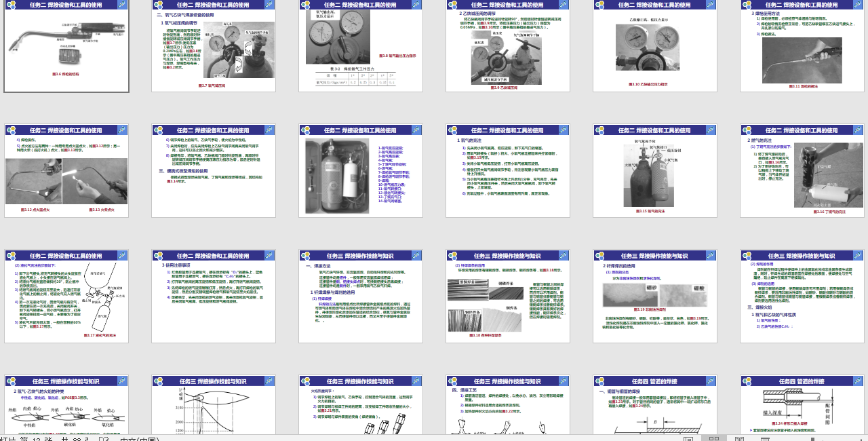Select the 任务三 slide starting 一、焊接方法
This screenshot has width=868, height=441.
click(x=361, y=296)
